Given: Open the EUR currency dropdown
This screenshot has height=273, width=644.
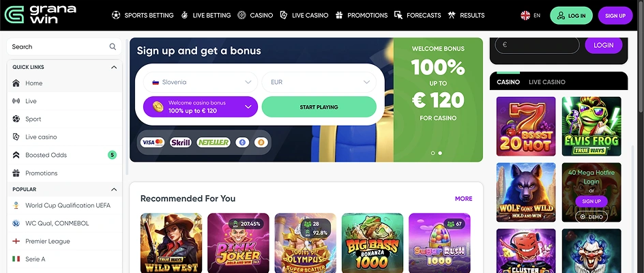Looking at the screenshot, I should (319, 82).
